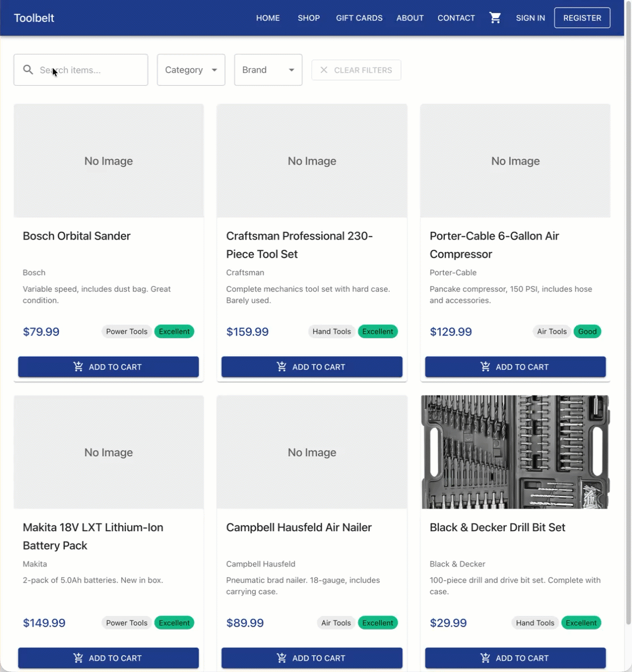
Task: Click the Sign In link
Action: [530, 18]
